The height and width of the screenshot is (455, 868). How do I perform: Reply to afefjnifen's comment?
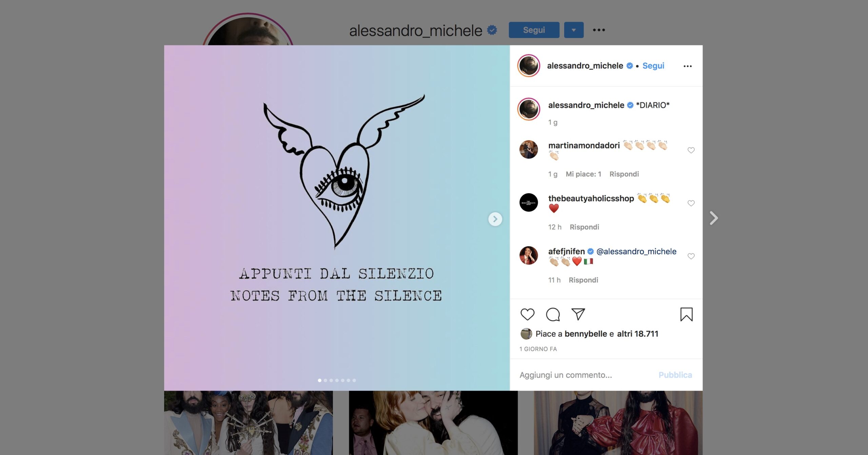coord(583,280)
